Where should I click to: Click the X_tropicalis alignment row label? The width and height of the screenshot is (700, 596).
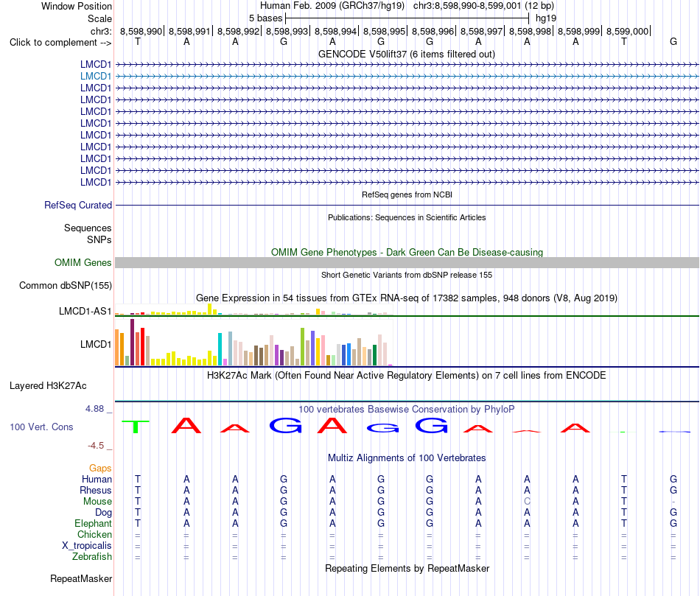87,546
